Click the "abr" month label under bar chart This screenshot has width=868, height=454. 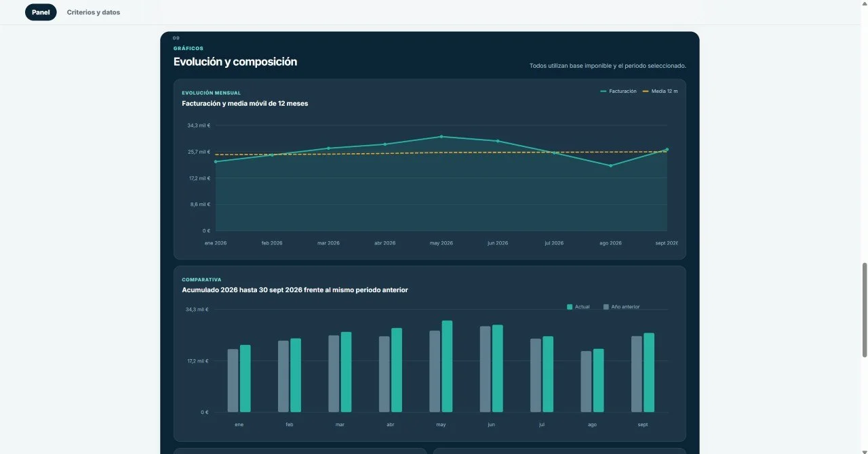[391, 425]
